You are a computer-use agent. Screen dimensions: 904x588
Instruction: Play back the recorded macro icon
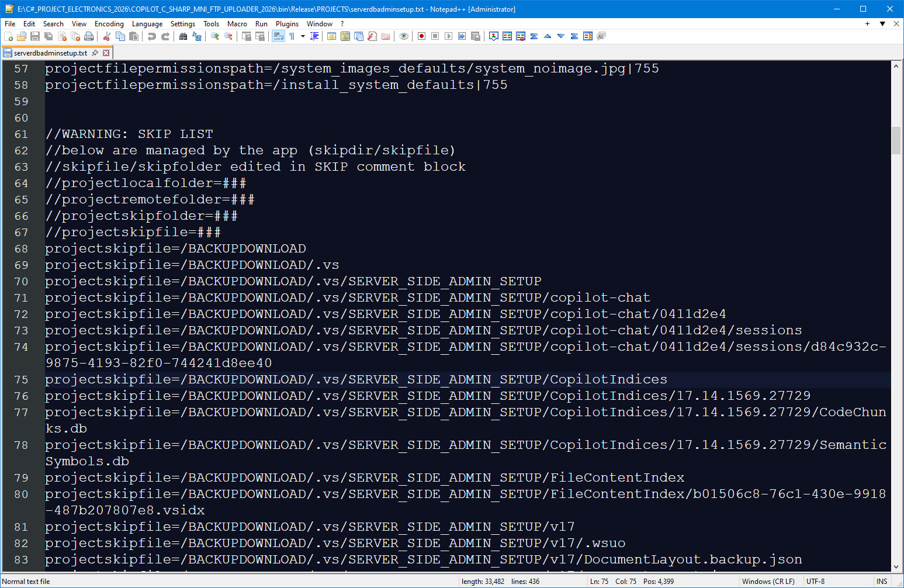(448, 36)
